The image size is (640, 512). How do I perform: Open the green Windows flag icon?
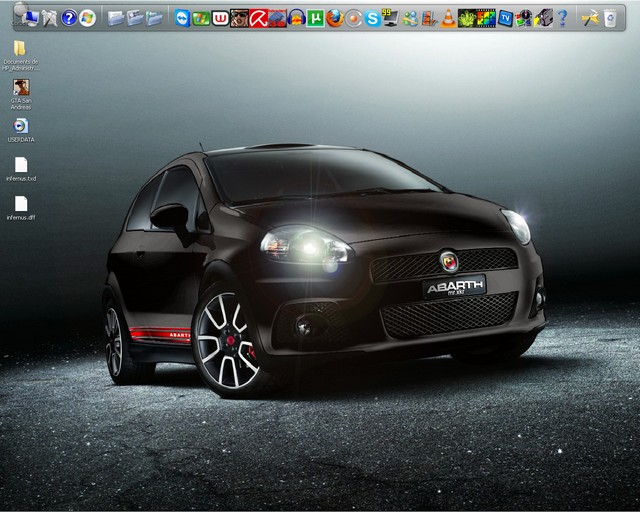coord(201,18)
